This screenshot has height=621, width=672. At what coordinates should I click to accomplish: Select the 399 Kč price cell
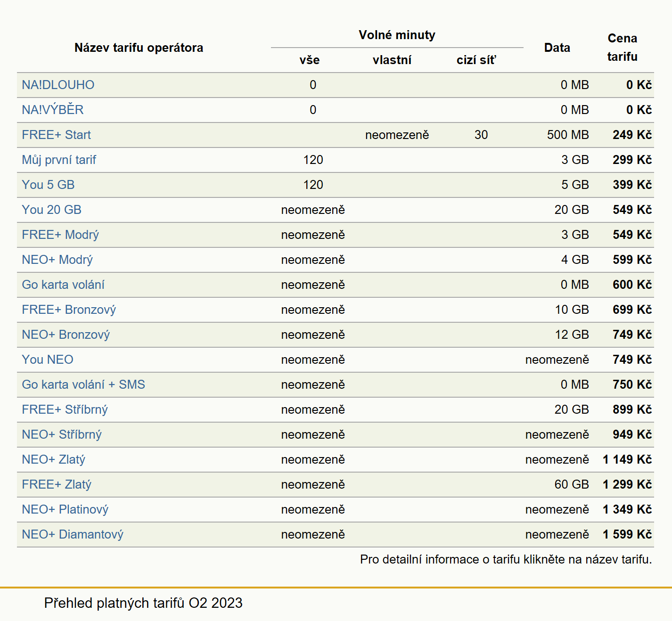coord(632,185)
